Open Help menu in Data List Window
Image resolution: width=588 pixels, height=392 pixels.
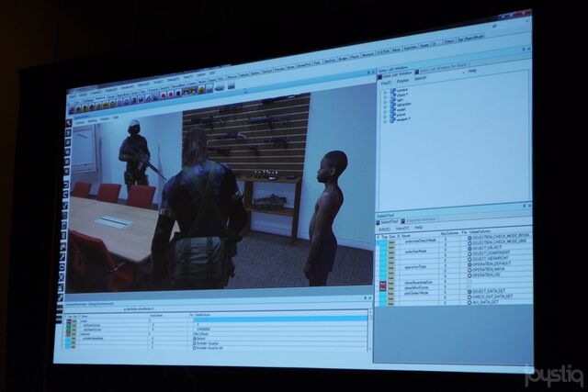point(472,71)
